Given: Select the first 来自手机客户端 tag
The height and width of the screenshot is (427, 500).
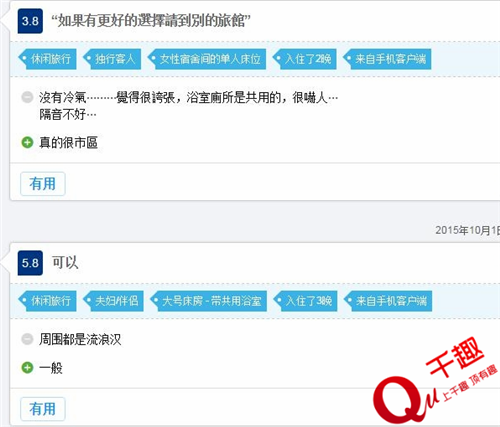Looking at the screenshot, I should point(387,59).
